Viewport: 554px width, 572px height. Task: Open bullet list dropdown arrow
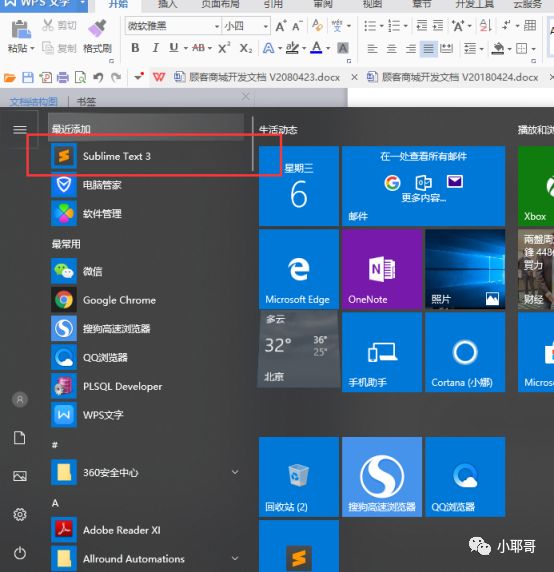pos(381,26)
